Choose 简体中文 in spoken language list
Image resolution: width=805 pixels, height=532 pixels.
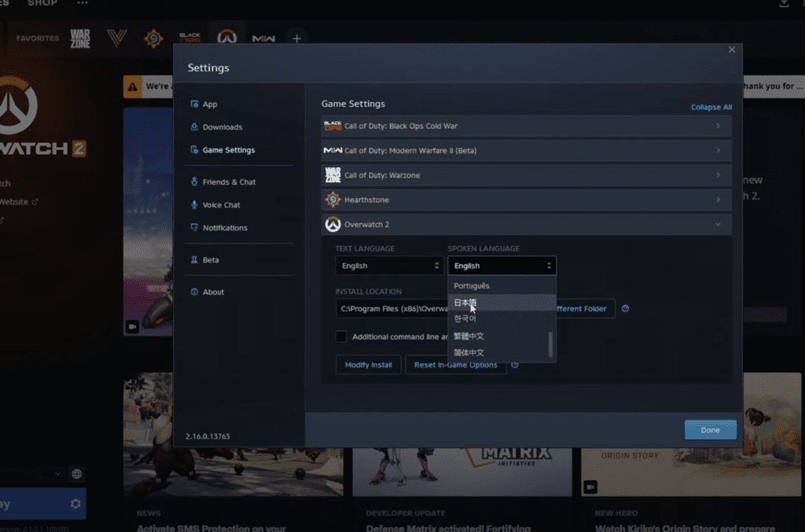pyautogui.click(x=502, y=353)
